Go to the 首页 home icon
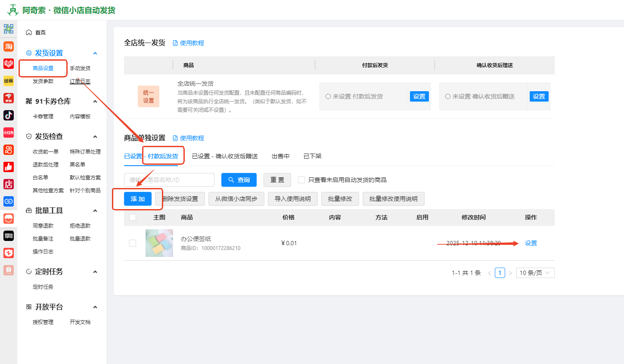The image size is (624, 364). click(x=29, y=32)
